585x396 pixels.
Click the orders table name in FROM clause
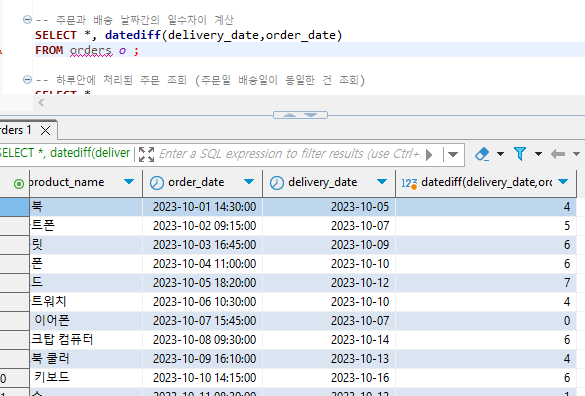pyautogui.click(x=91, y=50)
